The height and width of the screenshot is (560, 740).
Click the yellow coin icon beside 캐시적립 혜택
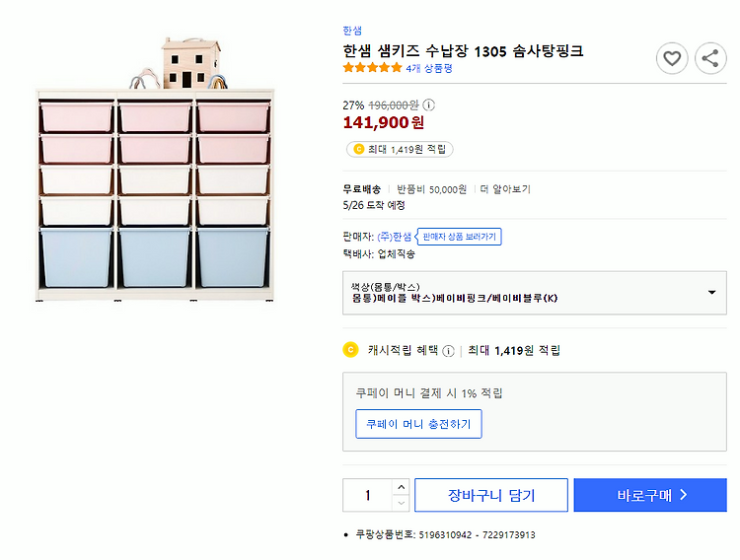(349, 350)
